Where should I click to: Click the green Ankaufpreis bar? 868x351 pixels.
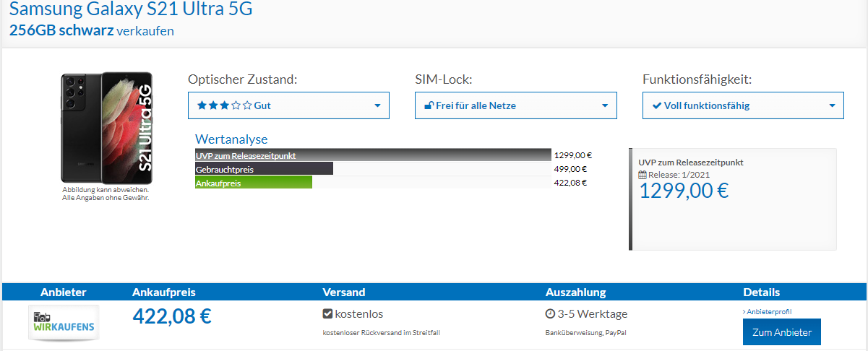tap(253, 183)
